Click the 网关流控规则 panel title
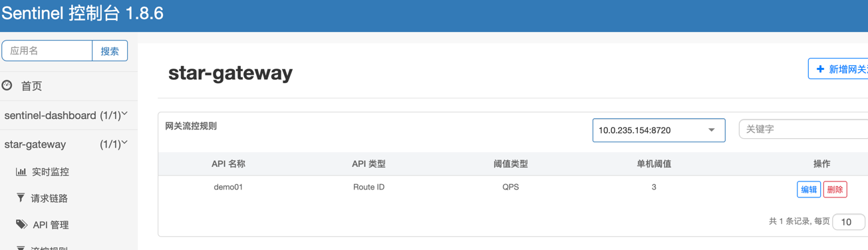 (191, 126)
